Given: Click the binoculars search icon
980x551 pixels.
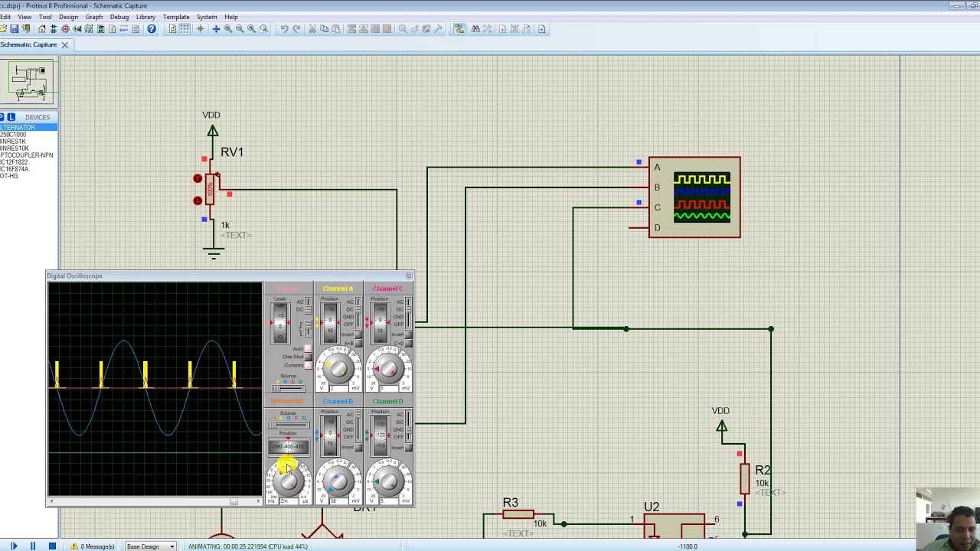Looking at the screenshot, I should click(x=475, y=29).
